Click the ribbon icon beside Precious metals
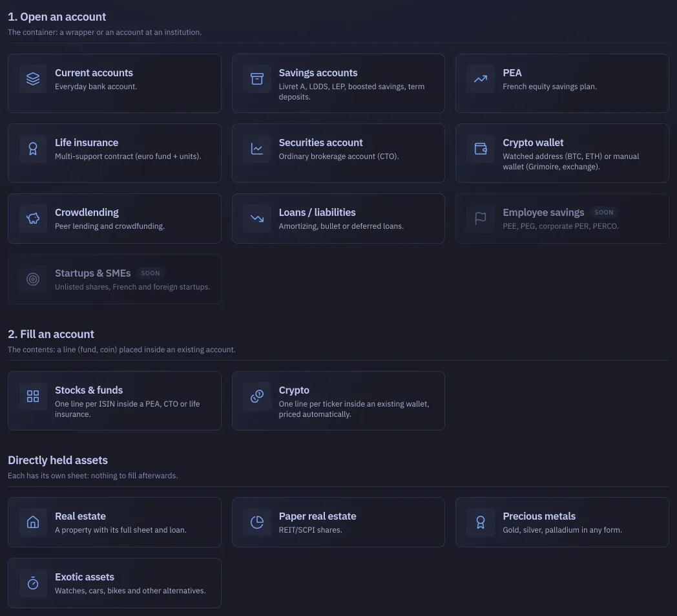The image size is (677, 616). pos(481,522)
